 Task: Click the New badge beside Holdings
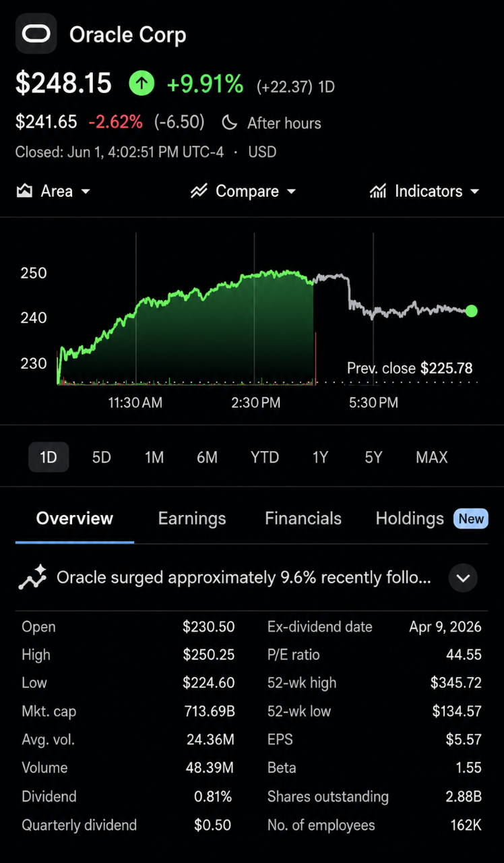coord(471,518)
